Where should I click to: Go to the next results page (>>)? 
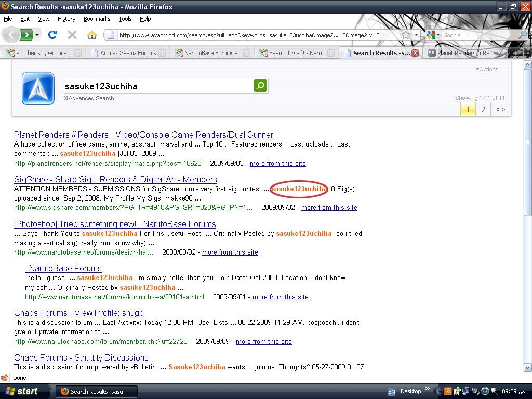(501, 109)
